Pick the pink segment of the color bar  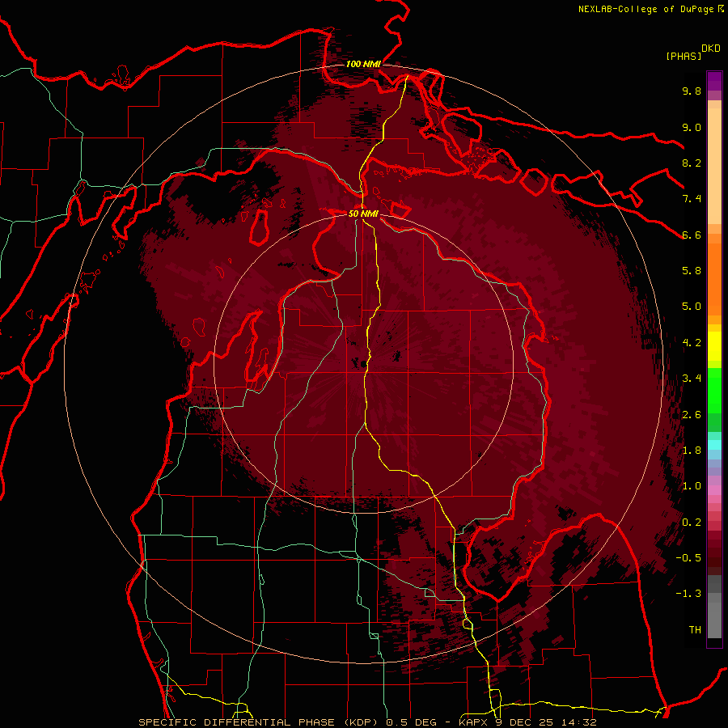pos(714,490)
